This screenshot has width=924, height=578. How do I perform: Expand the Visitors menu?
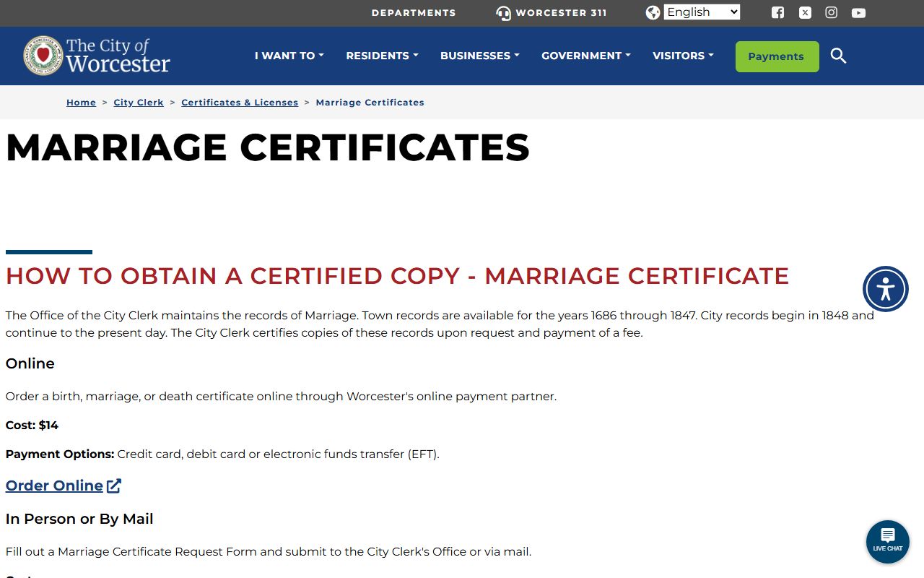coord(683,56)
